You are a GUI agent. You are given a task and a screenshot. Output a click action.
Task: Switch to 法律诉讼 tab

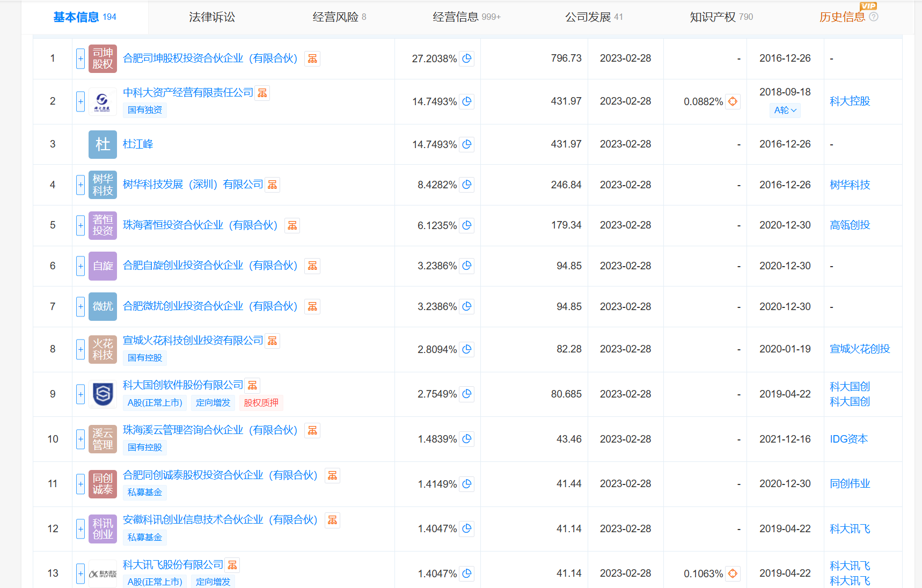212,17
